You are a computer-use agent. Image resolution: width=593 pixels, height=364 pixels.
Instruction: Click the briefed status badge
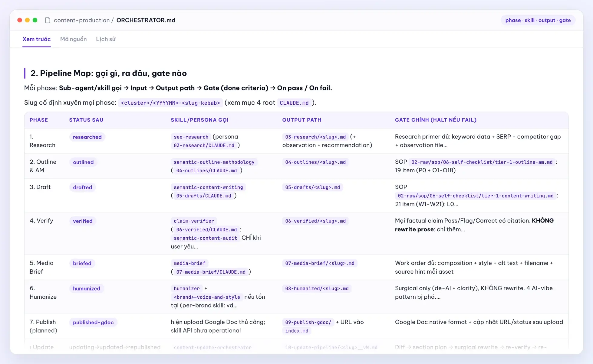[x=82, y=263]
